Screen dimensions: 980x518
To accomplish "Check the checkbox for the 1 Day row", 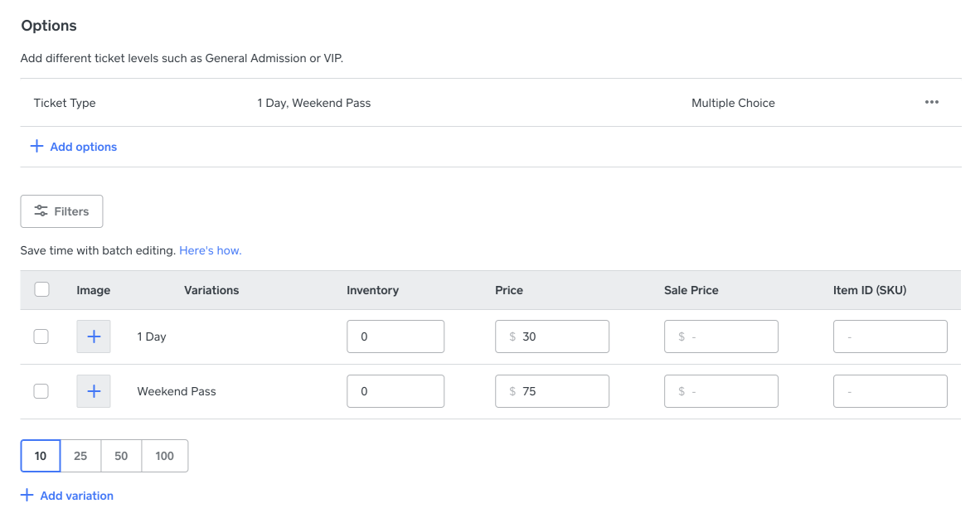I will 41,336.
